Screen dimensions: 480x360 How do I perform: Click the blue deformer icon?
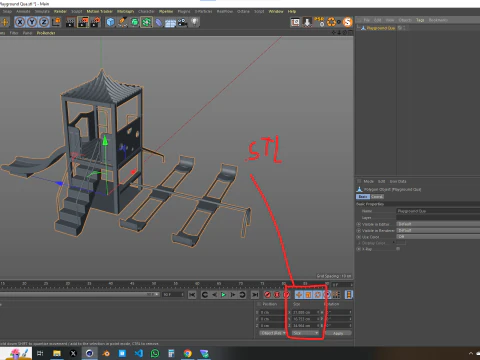(158, 22)
